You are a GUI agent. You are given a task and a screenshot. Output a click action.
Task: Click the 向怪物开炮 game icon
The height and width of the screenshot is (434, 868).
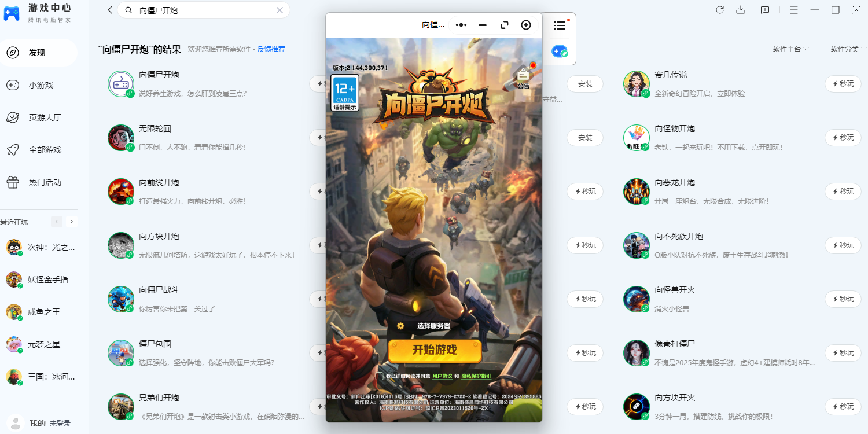637,138
